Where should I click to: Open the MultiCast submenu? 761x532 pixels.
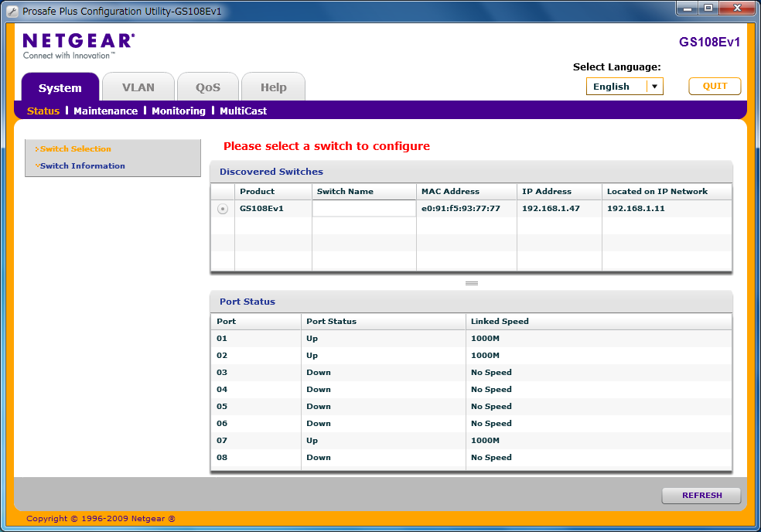(243, 111)
